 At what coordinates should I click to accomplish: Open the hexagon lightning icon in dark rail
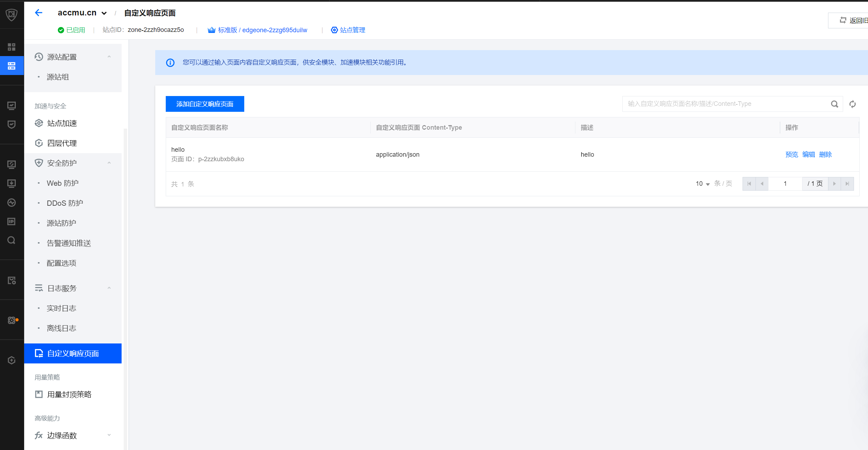coord(12,360)
